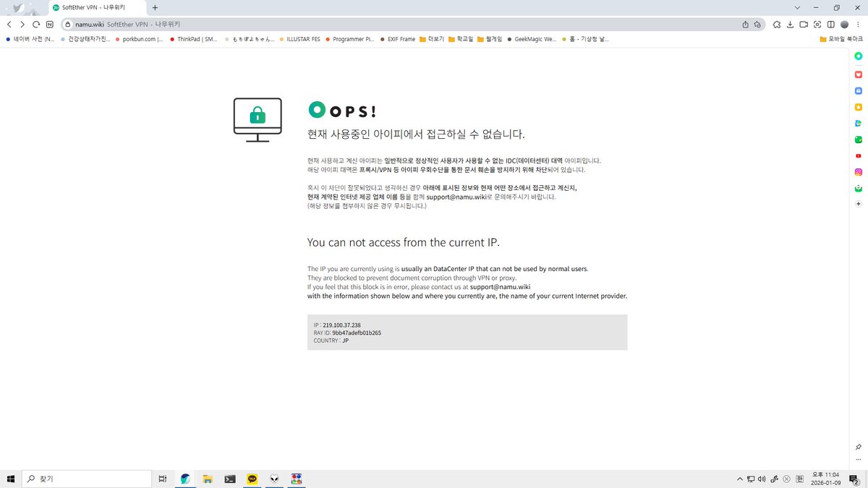
Task: Click the share page icon in address bar
Action: (x=746, y=24)
